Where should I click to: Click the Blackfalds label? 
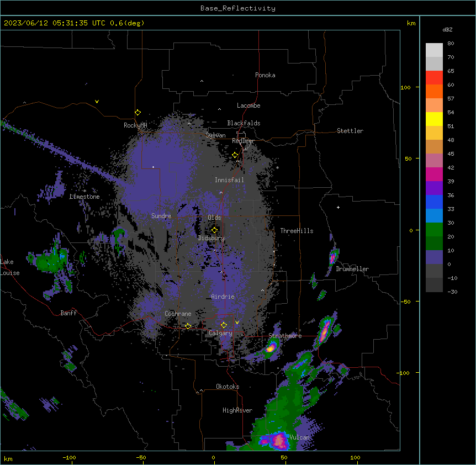pyautogui.click(x=244, y=123)
